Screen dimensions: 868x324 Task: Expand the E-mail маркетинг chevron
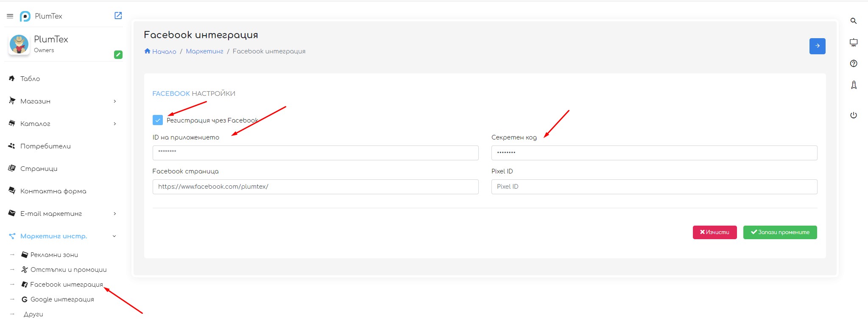pyautogui.click(x=114, y=213)
